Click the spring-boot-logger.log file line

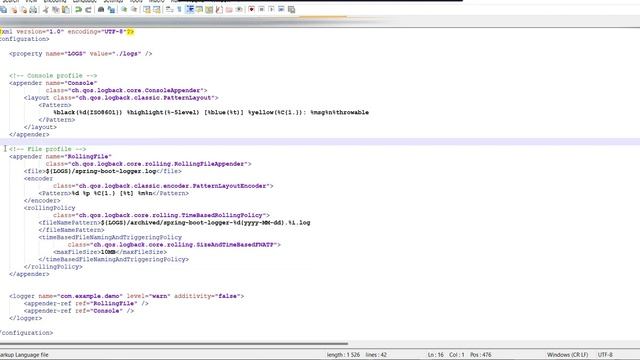tap(103, 171)
